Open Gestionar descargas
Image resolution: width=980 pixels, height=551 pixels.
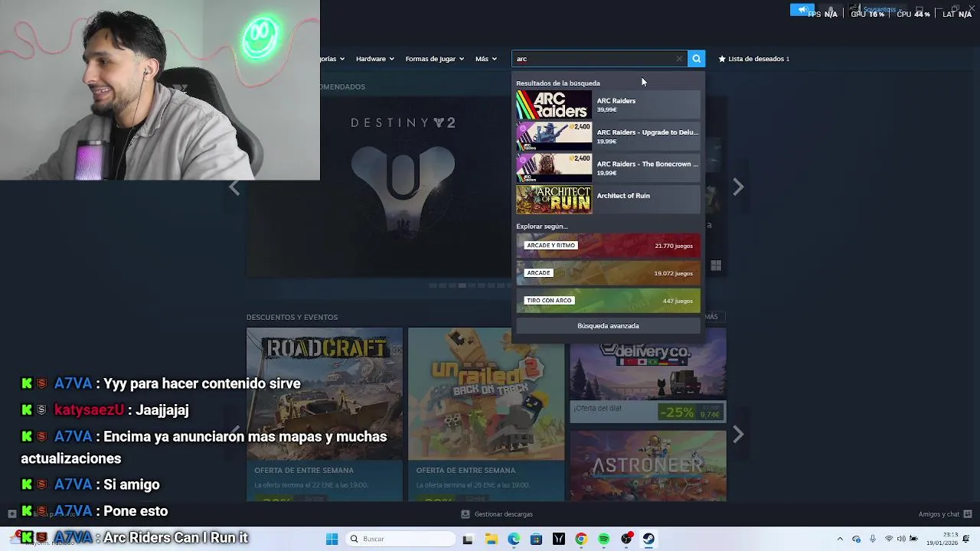click(497, 514)
